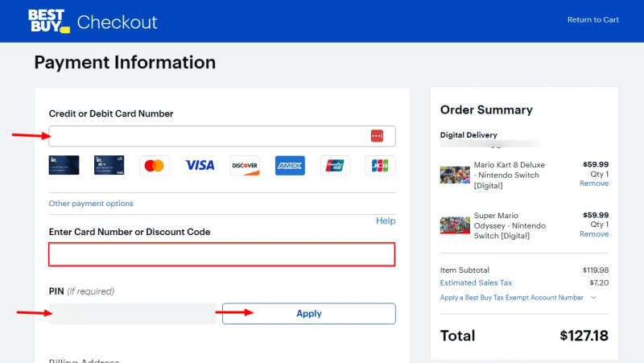Click the Mario Kart 8 Deluxe thumbnail
Screen dimensions: 644x363
[455, 175]
